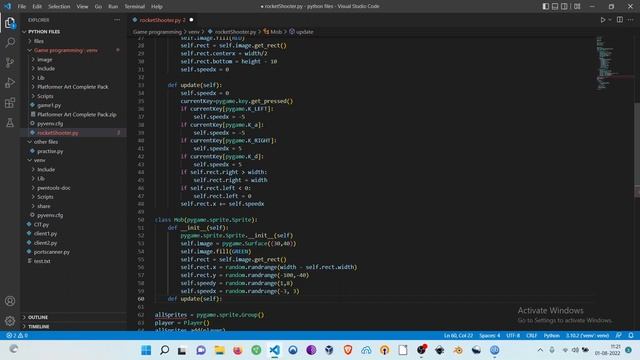Split the editor to the right

pyautogui.click(x=620, y=20)
